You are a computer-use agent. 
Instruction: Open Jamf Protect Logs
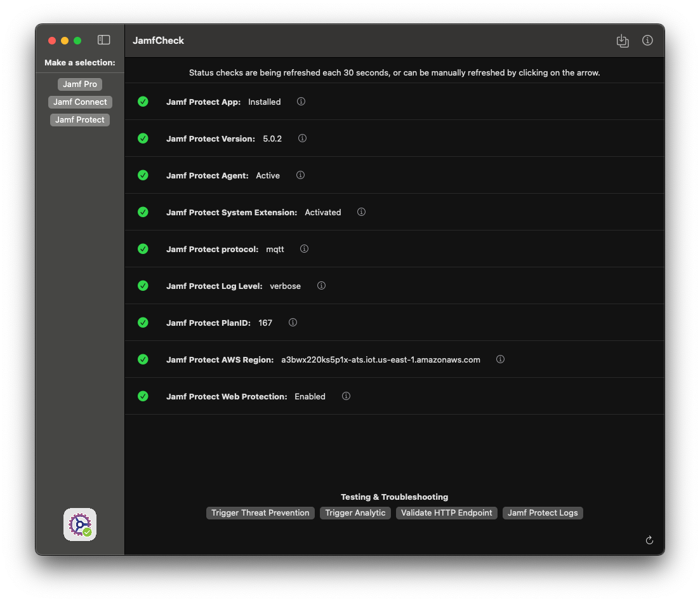(x=543, y=512)
